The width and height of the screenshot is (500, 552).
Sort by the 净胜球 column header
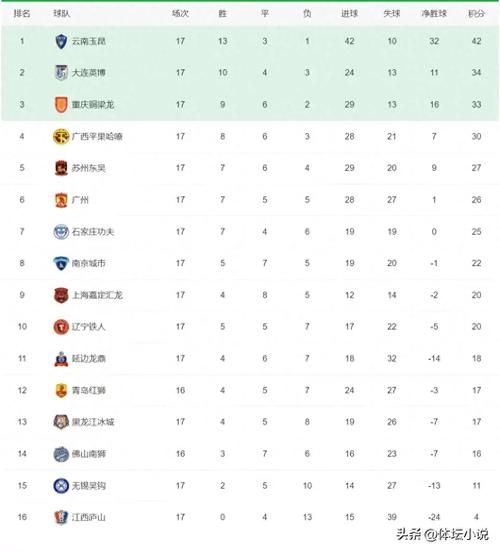434,14
